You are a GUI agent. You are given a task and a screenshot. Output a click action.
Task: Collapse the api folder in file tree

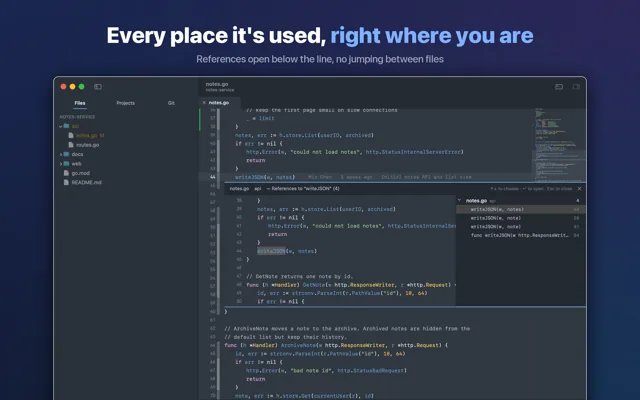pyautogui.click(x=60, y=126)
